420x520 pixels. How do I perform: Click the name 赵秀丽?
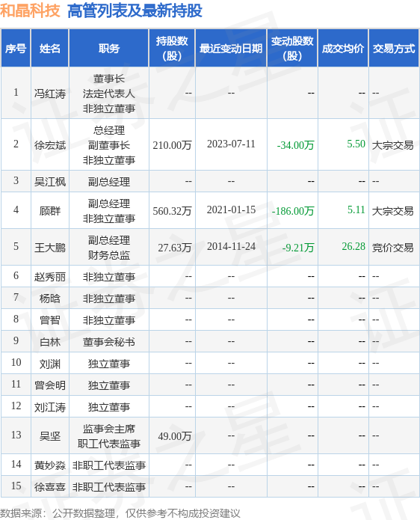point(50,277)
